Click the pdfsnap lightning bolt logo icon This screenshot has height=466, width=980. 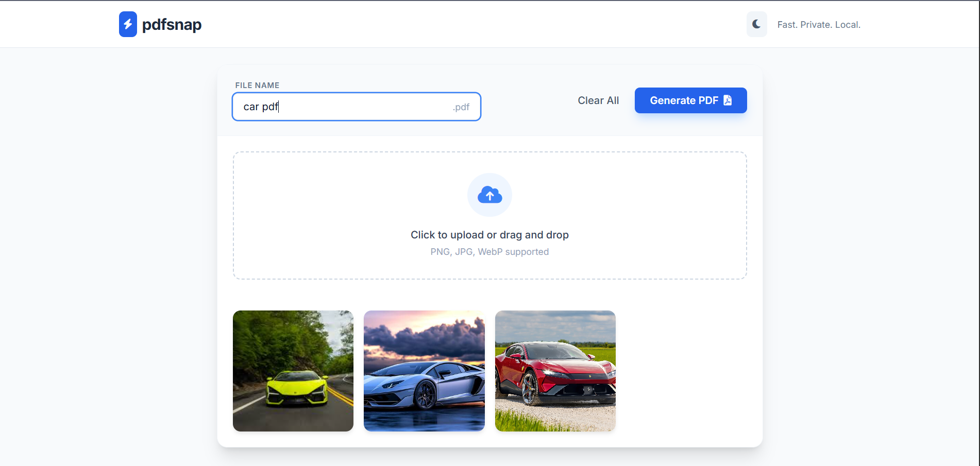pyautogui.click(x=128, y=24)
